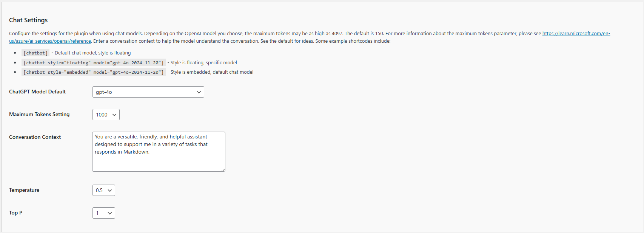Click inside the Conversation Context text area
Image resolution: width=644 pixels, height=233 pixels.
point(159,152)
